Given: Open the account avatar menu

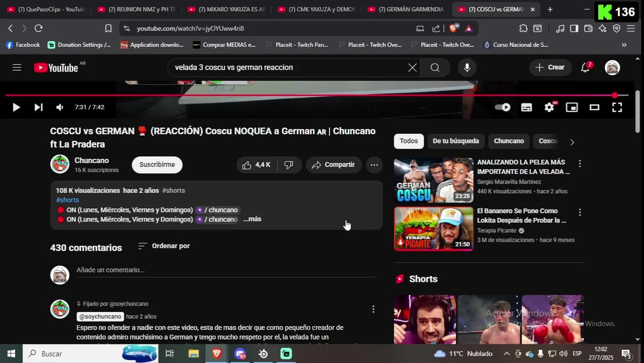Looking at the screenshot, I should [x=612, y=68].
